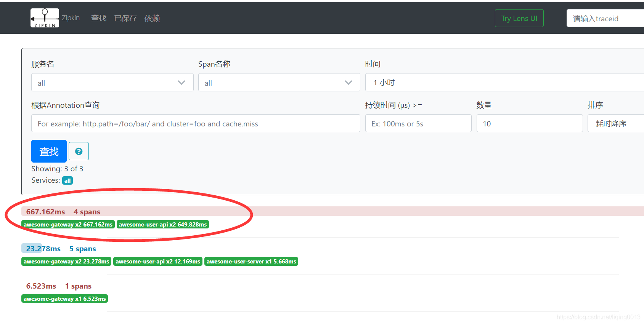Open the 23.278ms trace with 5 spans
This screenshot has width=644, height=324.
tap(61, 249)
